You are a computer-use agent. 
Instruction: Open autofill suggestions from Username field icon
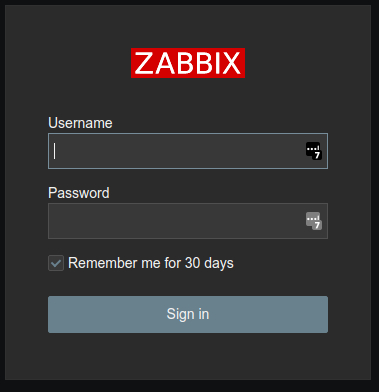tap(314, 151)
